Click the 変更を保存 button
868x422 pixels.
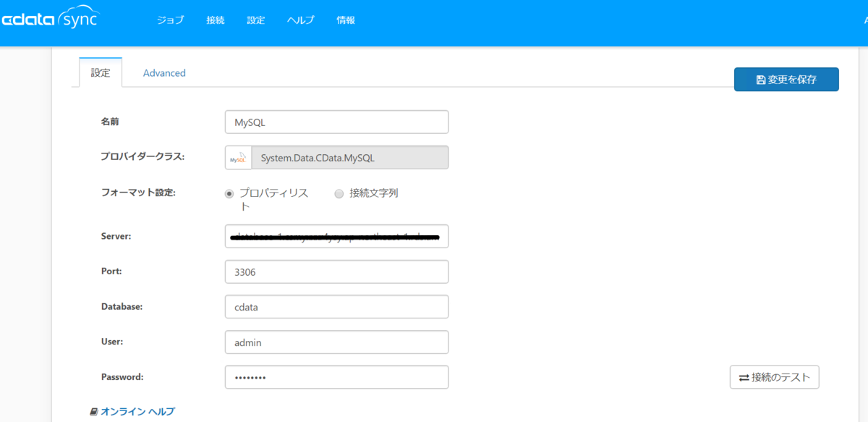click(786, 80)
